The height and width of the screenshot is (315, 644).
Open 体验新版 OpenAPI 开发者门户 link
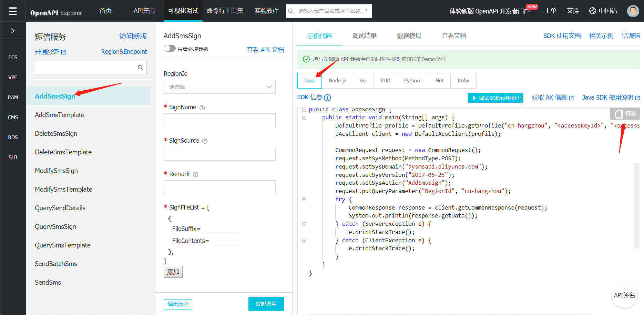tap(489, 11)
